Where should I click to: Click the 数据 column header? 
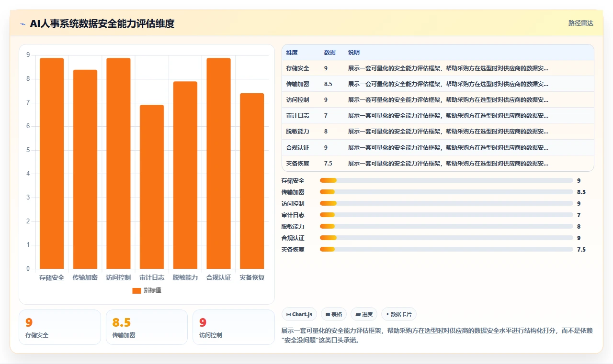point(330,53)
